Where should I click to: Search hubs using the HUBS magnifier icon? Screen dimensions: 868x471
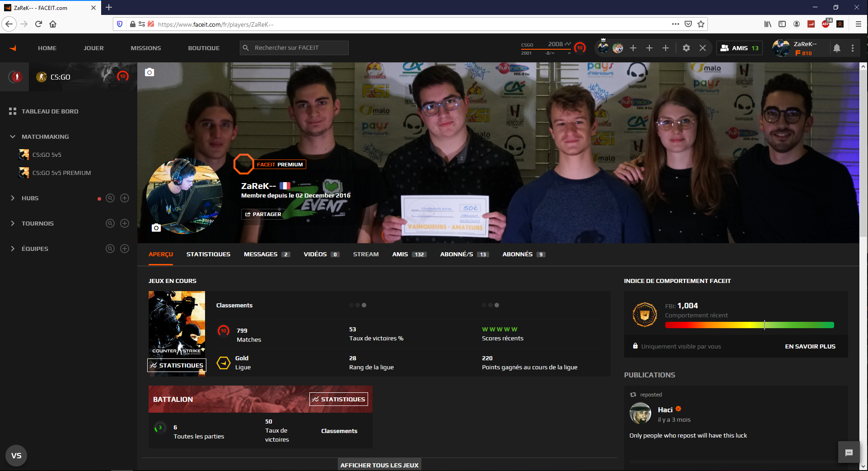[x=110, y=198]
